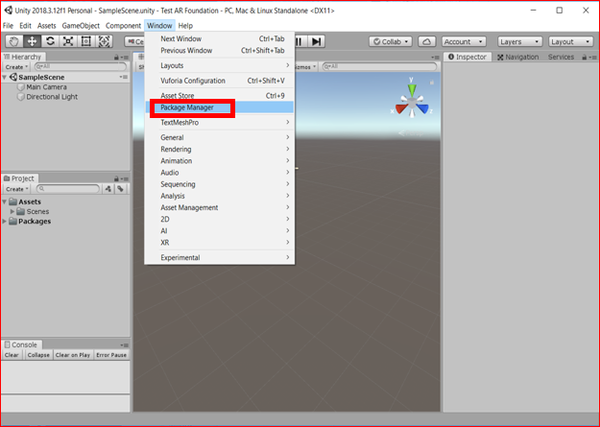Screen dimensions: 600x427
Task: Switch to the Navigation tab
Action: coord(518,57)
